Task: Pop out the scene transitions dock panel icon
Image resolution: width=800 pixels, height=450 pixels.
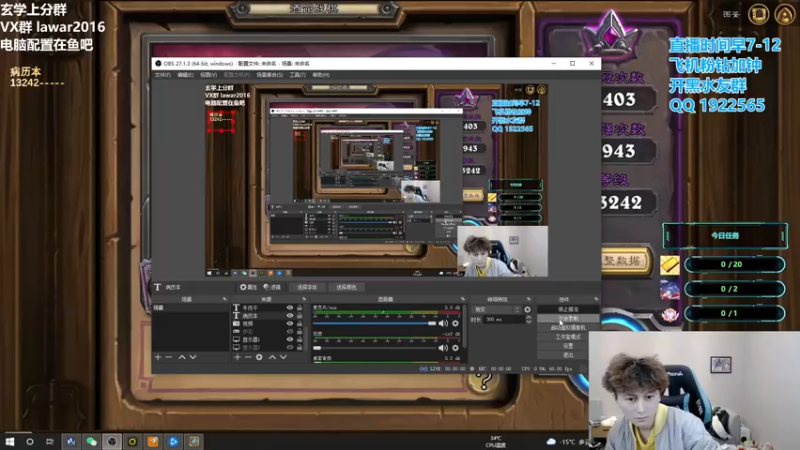Action: [x=528, y=299]
